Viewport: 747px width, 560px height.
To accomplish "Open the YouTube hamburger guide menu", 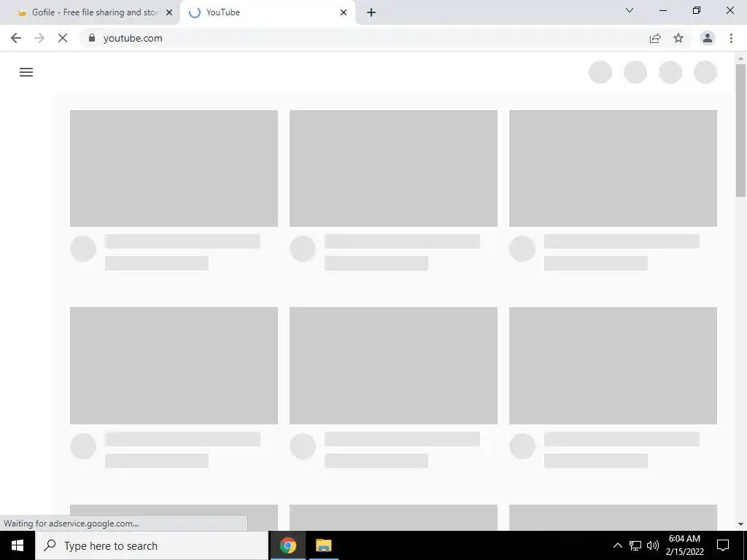I will pos(26,72).
